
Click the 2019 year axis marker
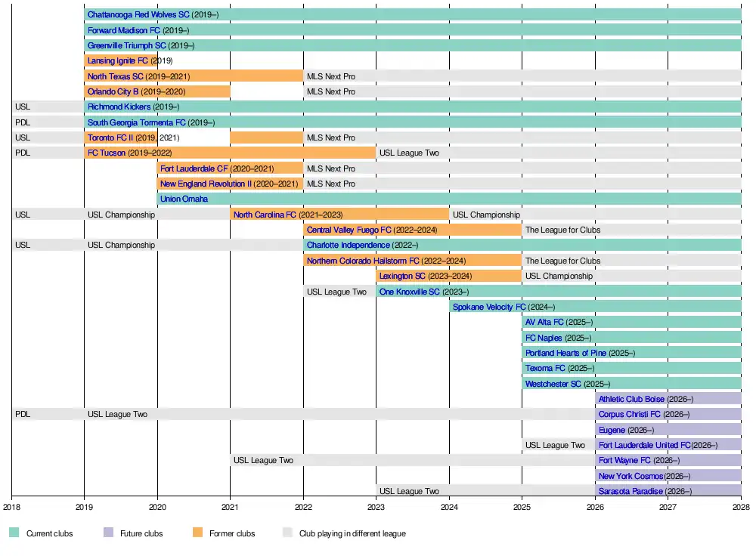[84, 507]
